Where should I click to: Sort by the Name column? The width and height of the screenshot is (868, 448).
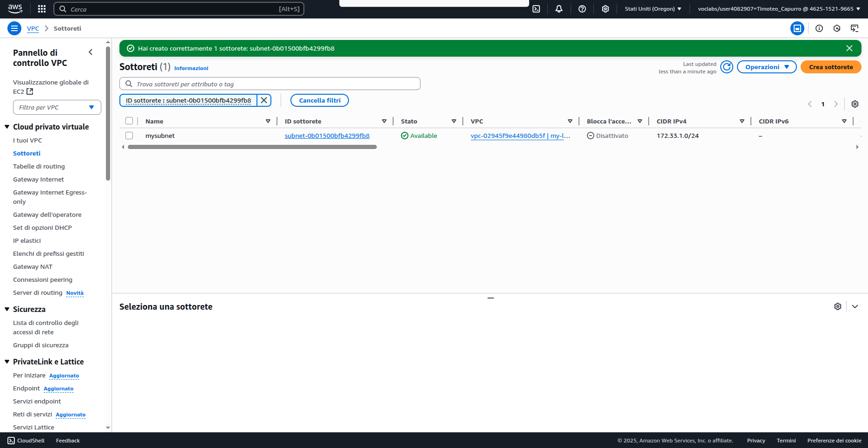(268, 121)
